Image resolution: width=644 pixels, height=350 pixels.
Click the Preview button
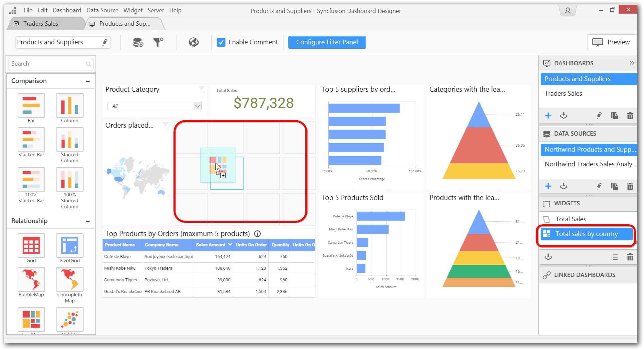click(611, 42)
